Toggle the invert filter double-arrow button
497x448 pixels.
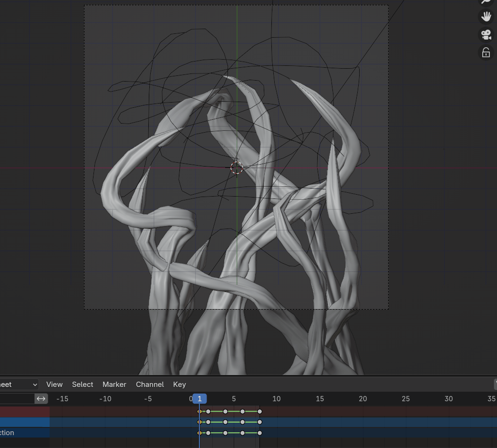pyautogui.click(x=41, y=398)
